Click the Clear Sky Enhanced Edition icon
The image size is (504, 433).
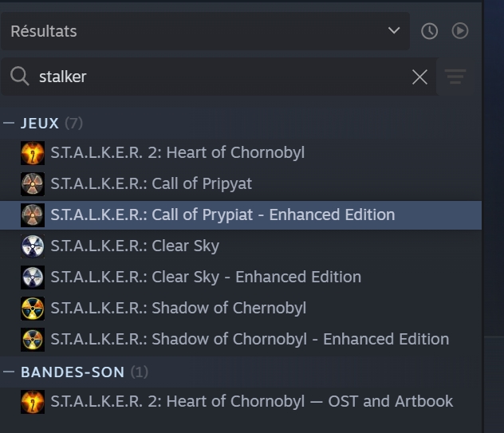[x=33, y=278]
